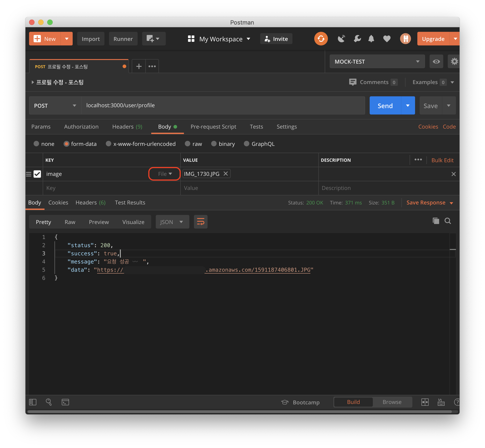485x448 pixels.
Task: Open the File type dropdown for image
Action: (x=165, y=174)
